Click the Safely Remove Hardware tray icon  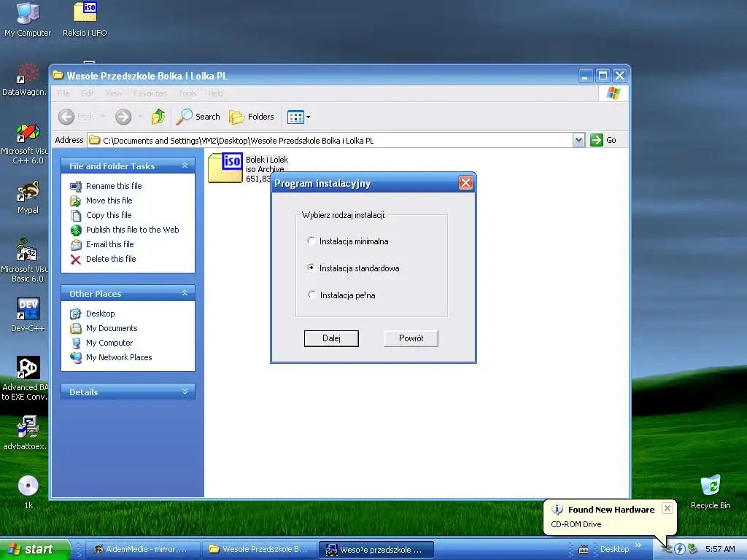click(x=693, y=549)
